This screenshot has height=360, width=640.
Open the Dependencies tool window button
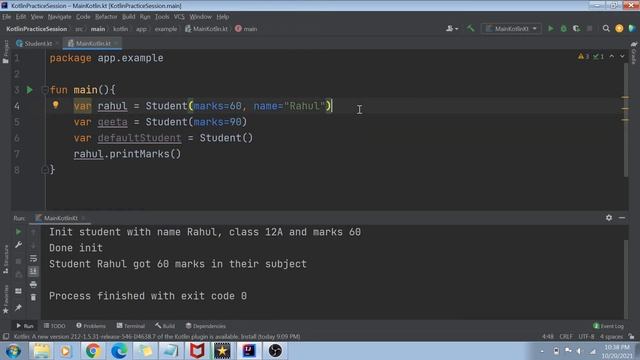coord(205,326)
